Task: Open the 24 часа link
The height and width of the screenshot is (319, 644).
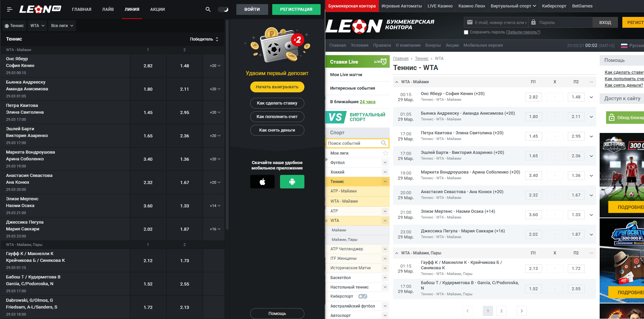Action: point(367,102)
